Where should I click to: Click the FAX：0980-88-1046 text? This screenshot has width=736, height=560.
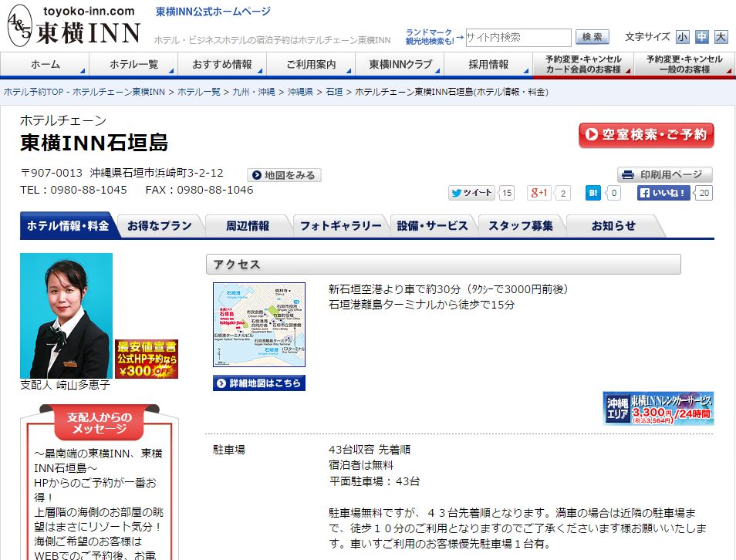pos(200,190)
